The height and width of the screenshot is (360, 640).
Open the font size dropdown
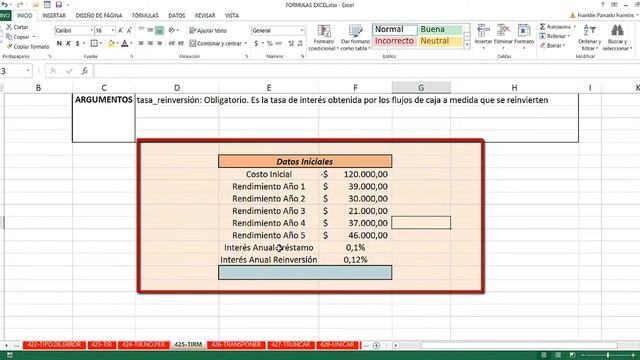[x=113, y=31]
